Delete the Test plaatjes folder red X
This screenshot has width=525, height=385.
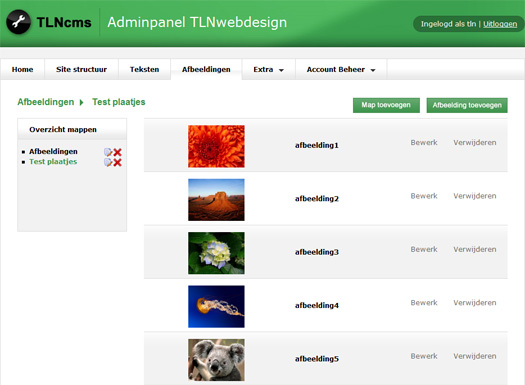pyautogui.click(x=117, y=162)
